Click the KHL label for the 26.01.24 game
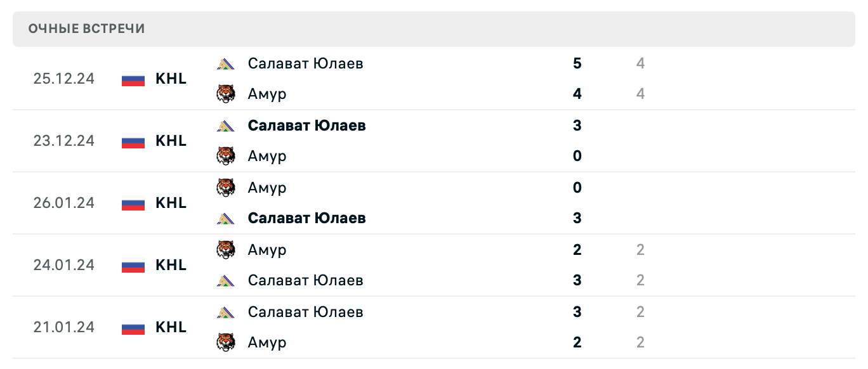868x369 pixels. point(171,203)
